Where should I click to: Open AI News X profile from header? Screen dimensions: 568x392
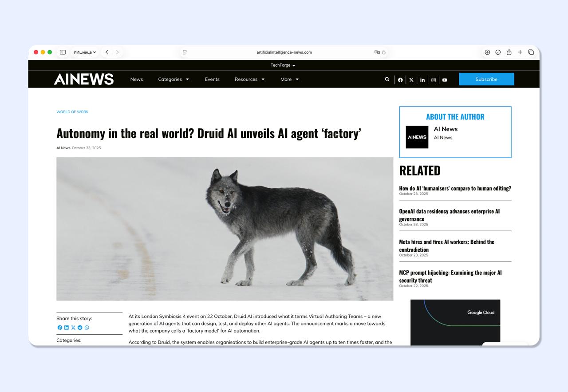point(411,80)
